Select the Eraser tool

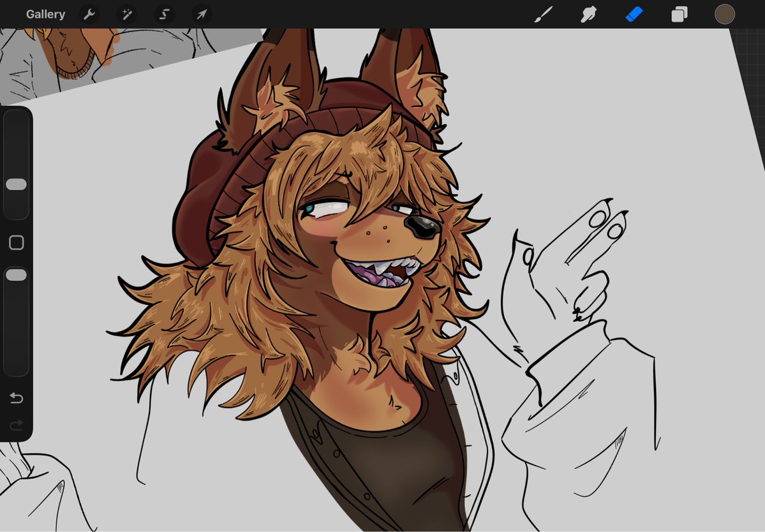pos(634,14)
